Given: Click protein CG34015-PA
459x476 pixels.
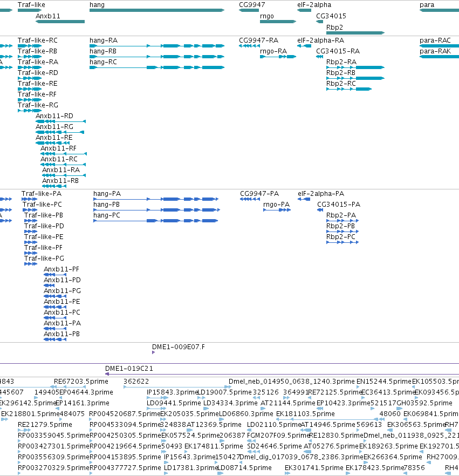Looking at the screenshot, I should pos(339,205).
